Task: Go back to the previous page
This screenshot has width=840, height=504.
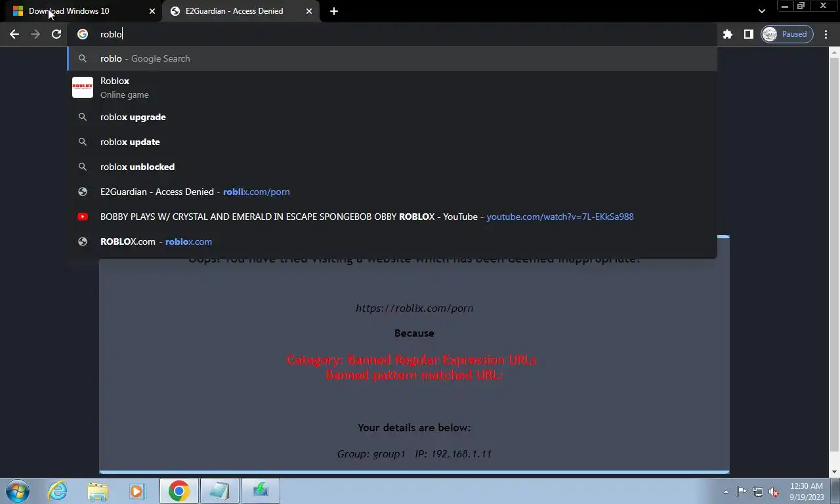Action: pos(14,34)
